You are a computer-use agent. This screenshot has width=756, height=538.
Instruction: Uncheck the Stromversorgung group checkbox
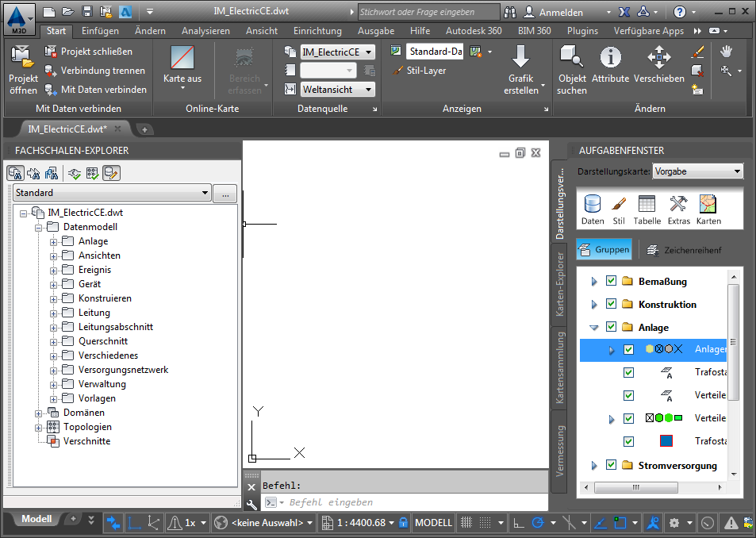click(x=611, y=465)
